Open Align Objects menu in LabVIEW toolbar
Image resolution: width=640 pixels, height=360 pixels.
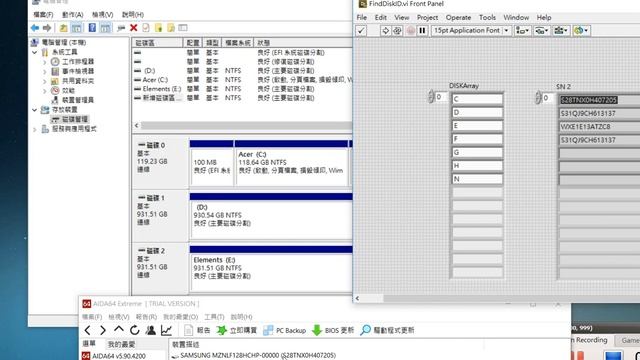coord(522,31)
